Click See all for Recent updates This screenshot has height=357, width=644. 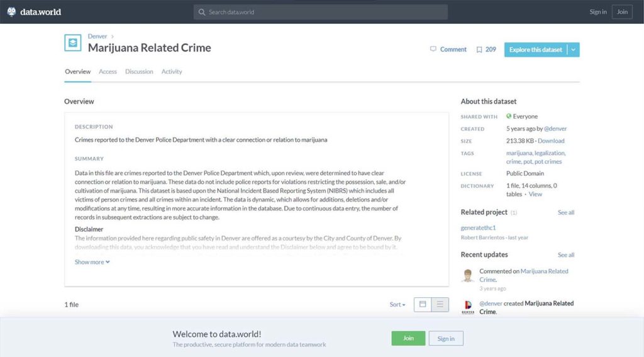[x=566, y=254]
